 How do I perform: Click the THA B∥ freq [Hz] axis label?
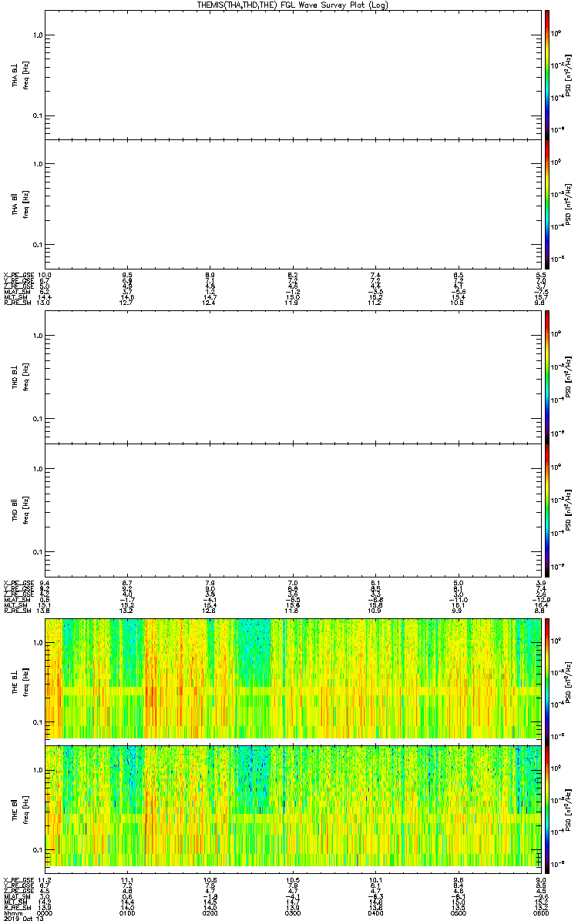pos(26,204)
